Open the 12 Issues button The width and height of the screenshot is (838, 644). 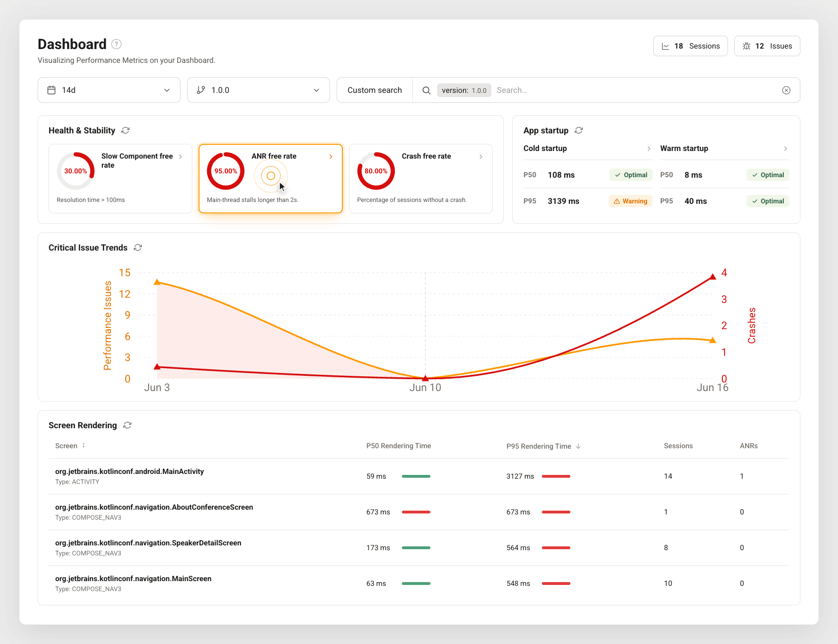pos(767,46)
